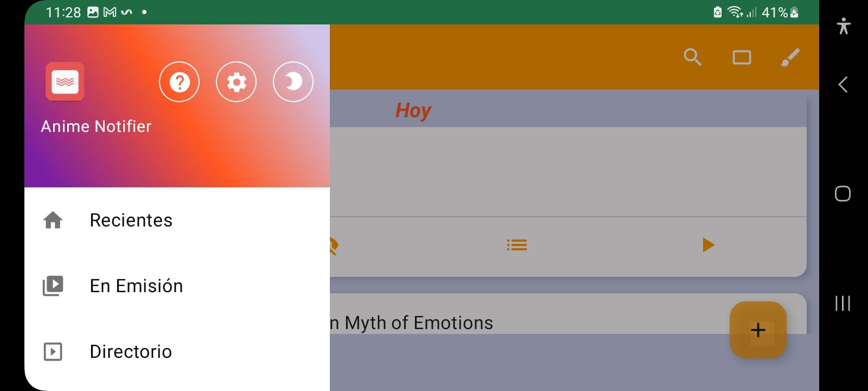Toggle dark mode moon button

[x=293, y=82]
